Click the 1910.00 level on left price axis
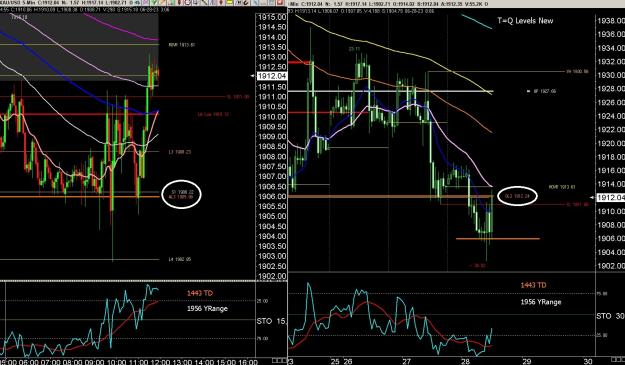This screenshot has height=365, width=625. tap(272, 117)
